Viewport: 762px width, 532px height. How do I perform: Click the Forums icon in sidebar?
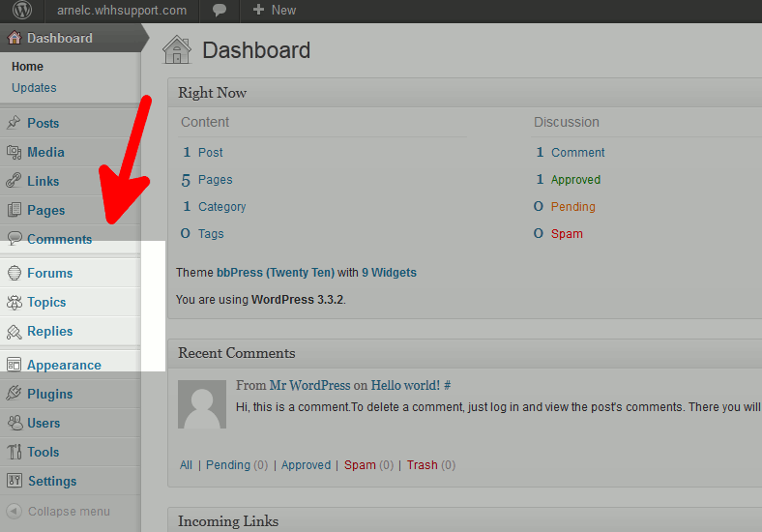[14, 273]
